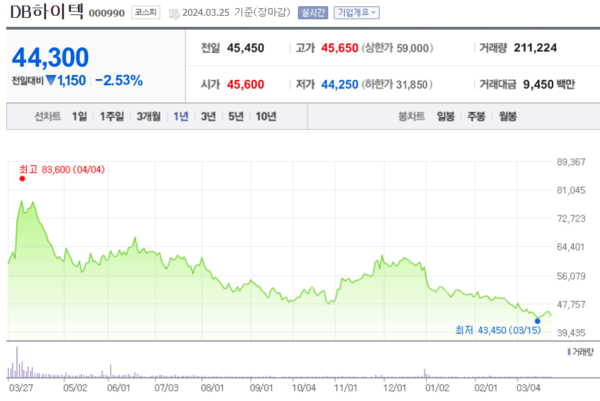Choose the 5년 chart range
This screenshot has height=401, width=600.
236,117
